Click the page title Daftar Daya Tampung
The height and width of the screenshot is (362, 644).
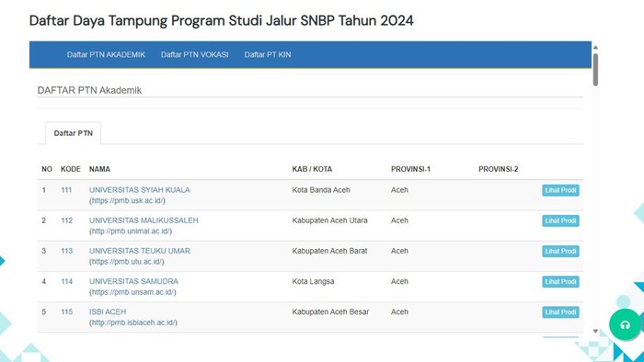(222, 20)
